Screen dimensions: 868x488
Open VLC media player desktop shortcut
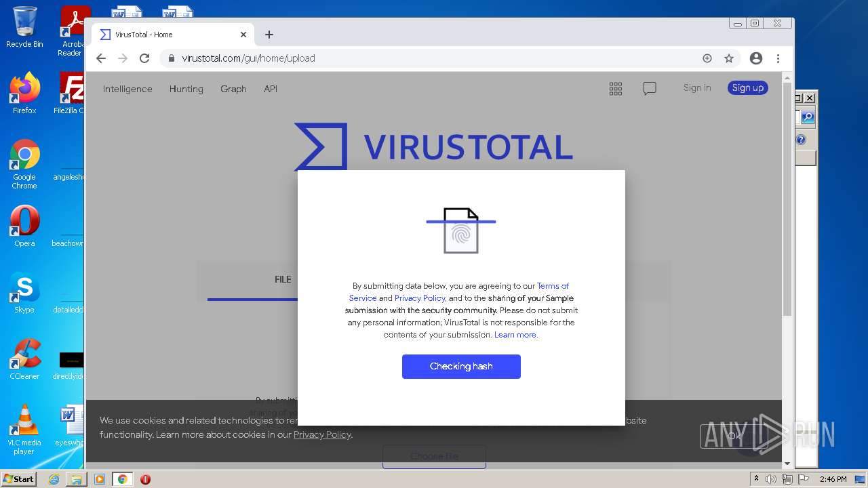point(24,430)
